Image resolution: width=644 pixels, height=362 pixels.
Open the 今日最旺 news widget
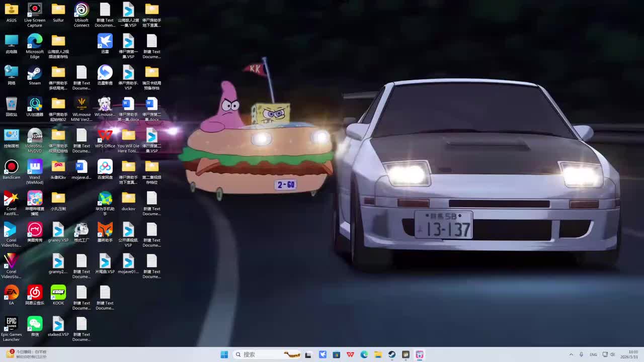[x=27, y=354]
